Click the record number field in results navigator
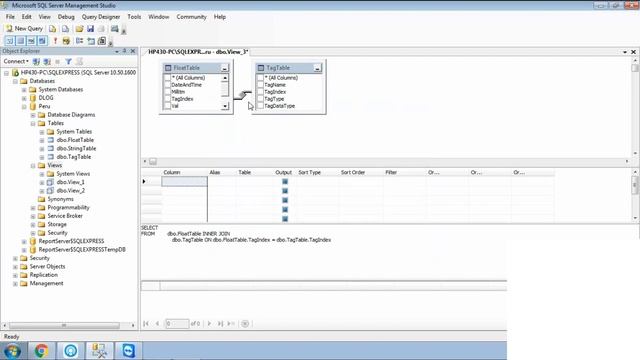640x360 pixels. tap(177, 324)
